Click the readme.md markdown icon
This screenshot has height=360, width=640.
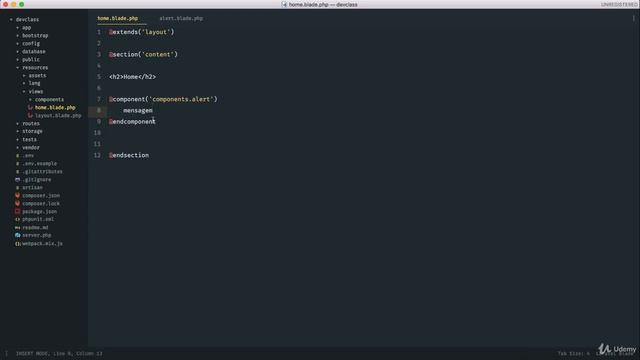(18, 227)
